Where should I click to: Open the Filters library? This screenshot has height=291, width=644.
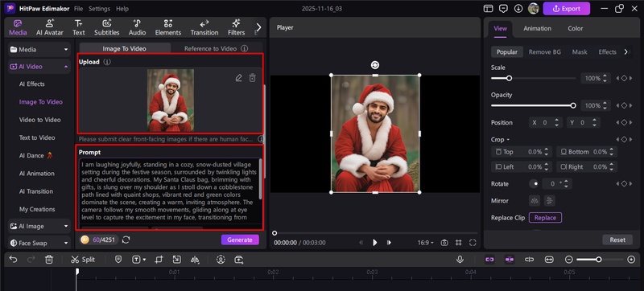tap(236, 27)
